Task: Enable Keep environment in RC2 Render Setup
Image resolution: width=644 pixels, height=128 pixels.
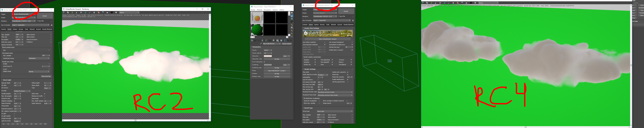Action: coord(51,39)
